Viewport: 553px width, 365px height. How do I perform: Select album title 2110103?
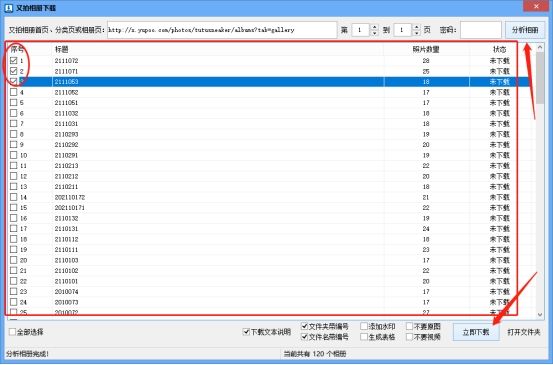66,260
